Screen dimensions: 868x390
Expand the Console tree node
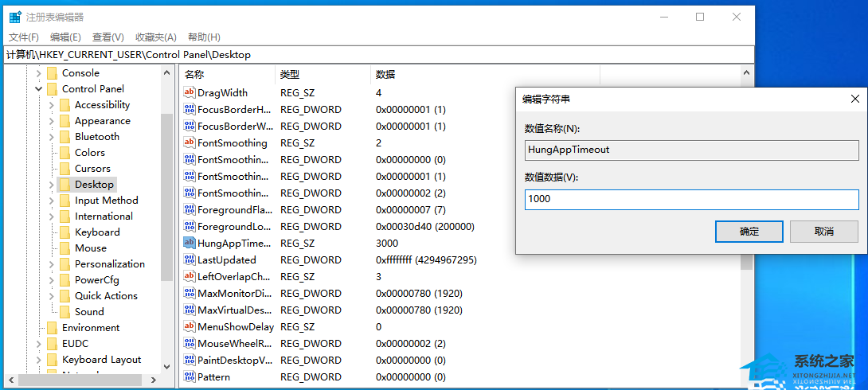point(38,73)
